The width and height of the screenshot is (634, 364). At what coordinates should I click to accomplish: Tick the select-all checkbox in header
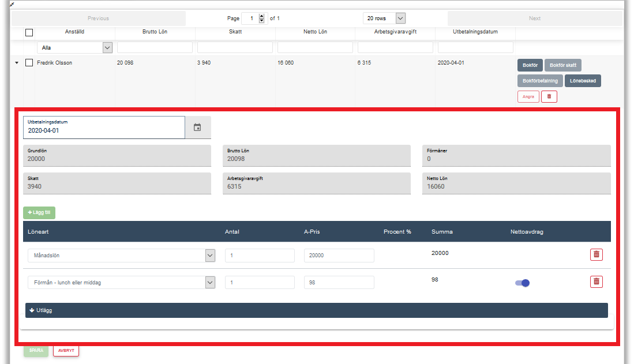[x=29, y=32]
